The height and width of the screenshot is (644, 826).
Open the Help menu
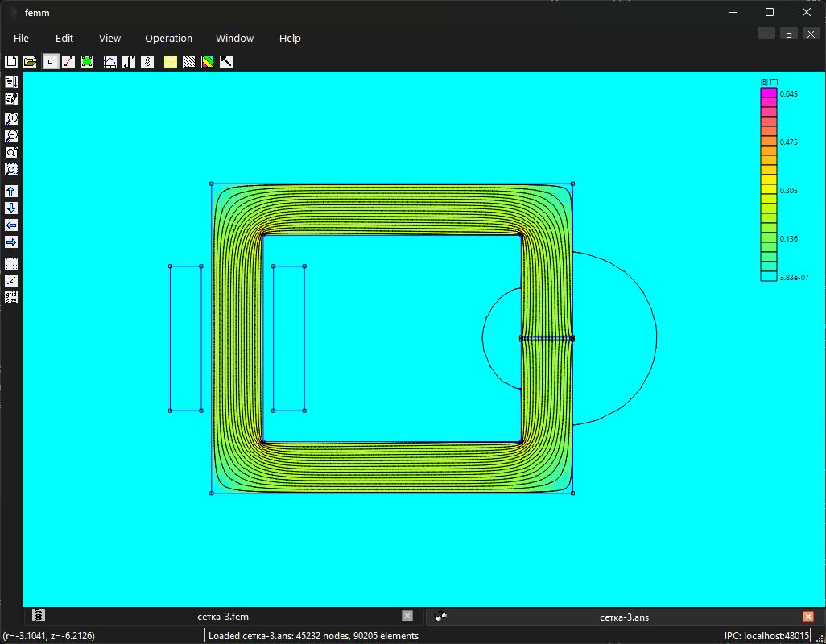pyautogui.click(x=290, y=39)
